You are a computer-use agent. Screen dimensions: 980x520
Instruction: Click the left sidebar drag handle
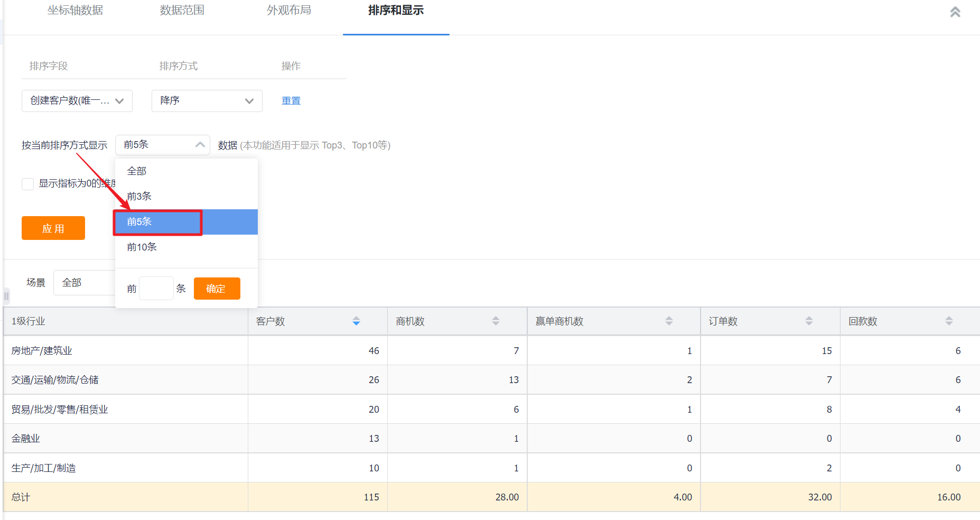tap(6, 296)
